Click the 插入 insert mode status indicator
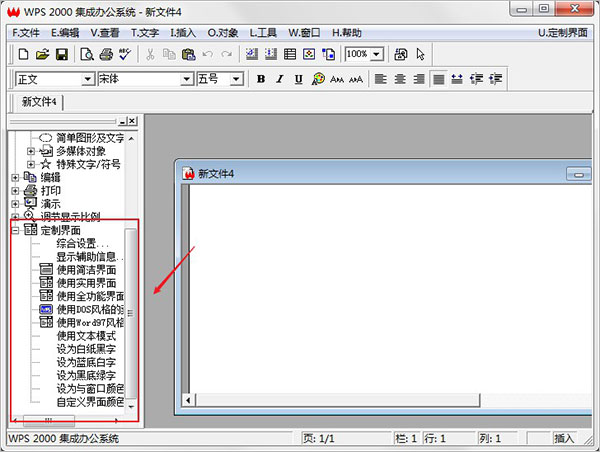 click(564, 438)
